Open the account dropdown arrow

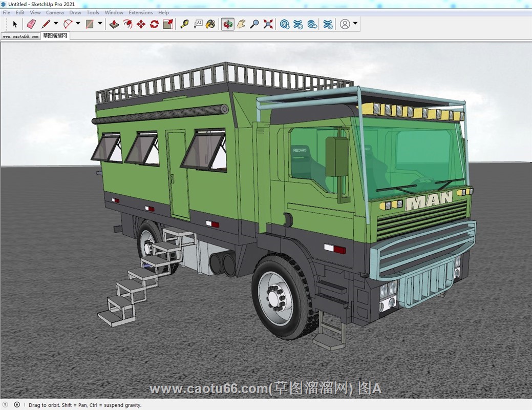click(x=355, y=24)
